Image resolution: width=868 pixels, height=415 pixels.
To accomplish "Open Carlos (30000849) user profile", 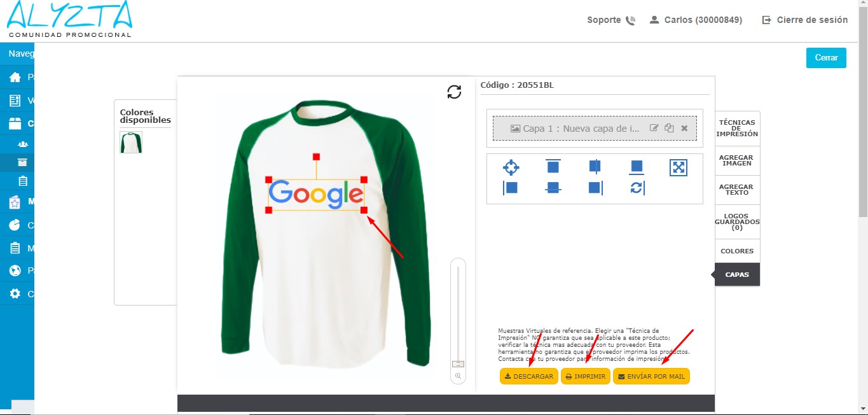I will tap(696, 20).
